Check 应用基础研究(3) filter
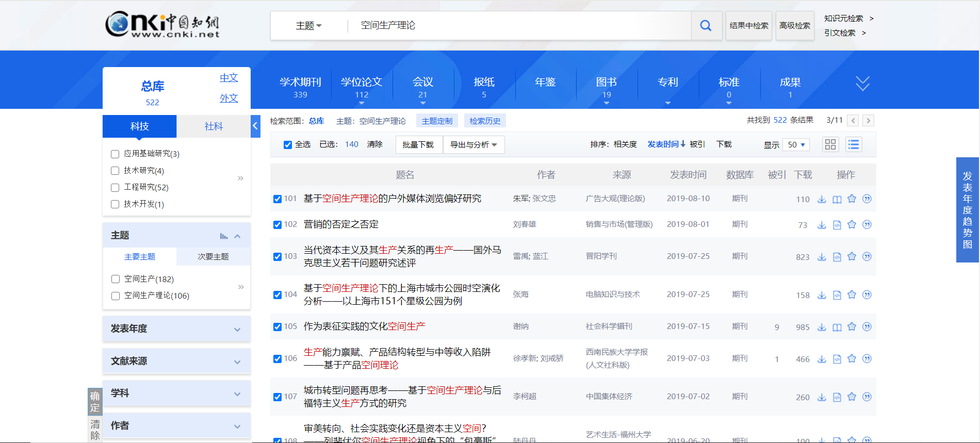The width and height of the screenshot is (980, 443). (115, 154)
